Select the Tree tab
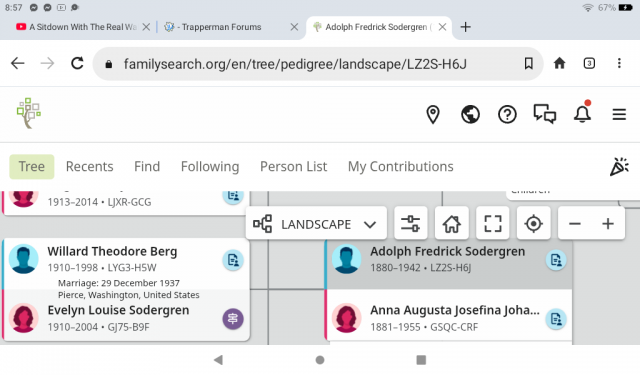640x375 pixels. coord(32,166)
